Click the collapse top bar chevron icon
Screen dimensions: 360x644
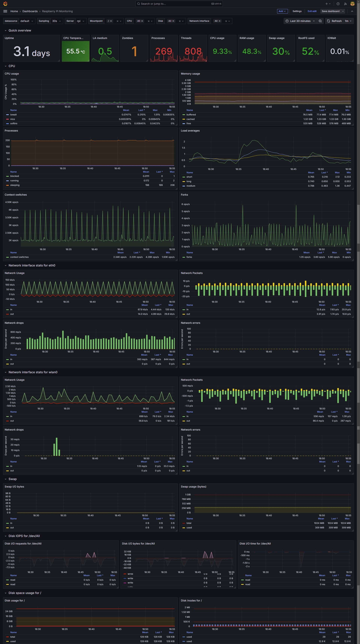pyautogui.click(x=352, y=11)
